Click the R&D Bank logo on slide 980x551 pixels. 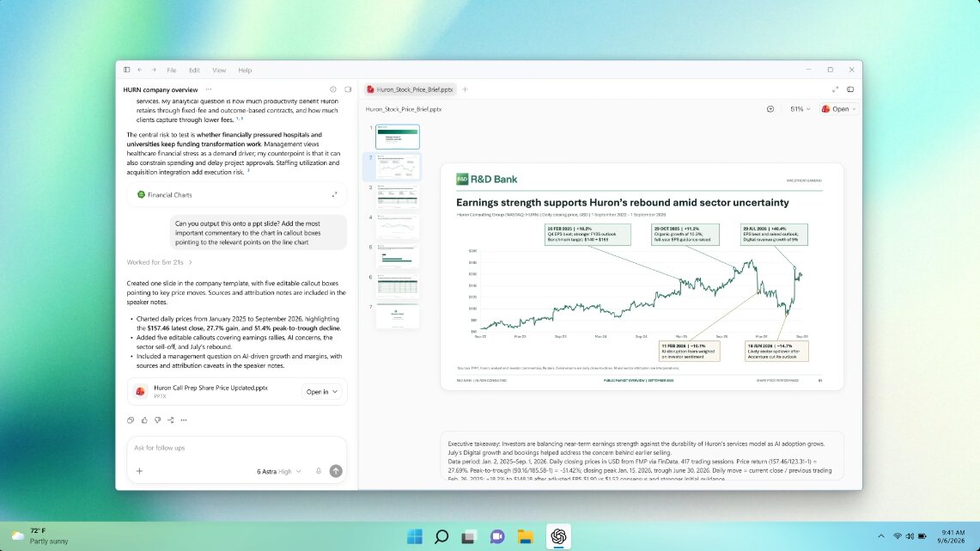[x=487, y=180]
